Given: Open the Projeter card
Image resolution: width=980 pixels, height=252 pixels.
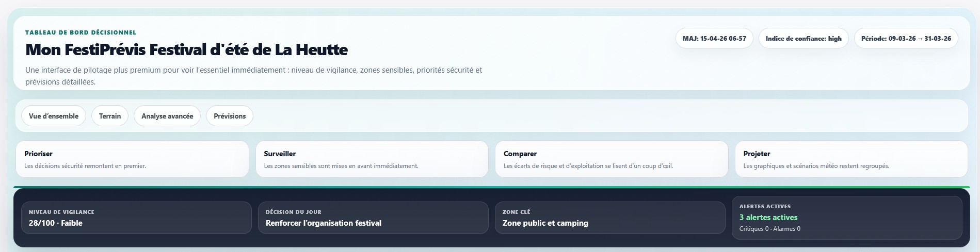Looking at the screenshot, I should 851,159.
